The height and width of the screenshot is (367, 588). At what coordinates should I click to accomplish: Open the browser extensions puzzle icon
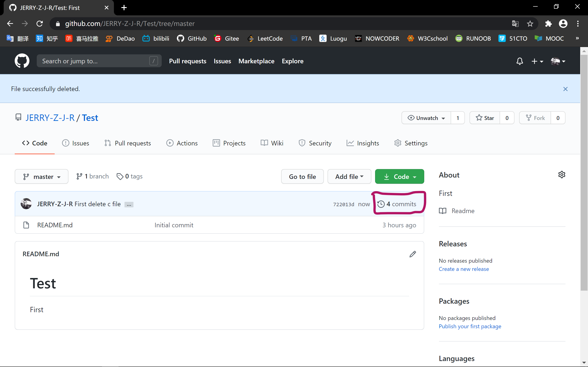(x=548, y=24)
